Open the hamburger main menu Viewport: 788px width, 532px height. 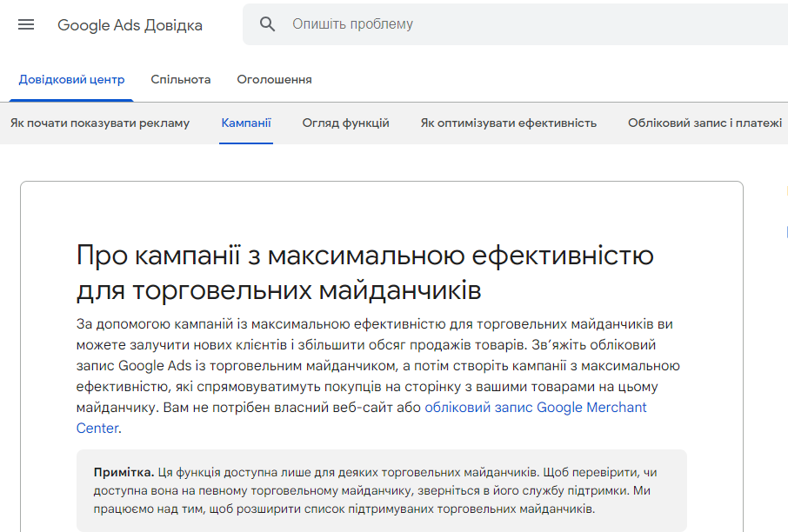[26, 25]
